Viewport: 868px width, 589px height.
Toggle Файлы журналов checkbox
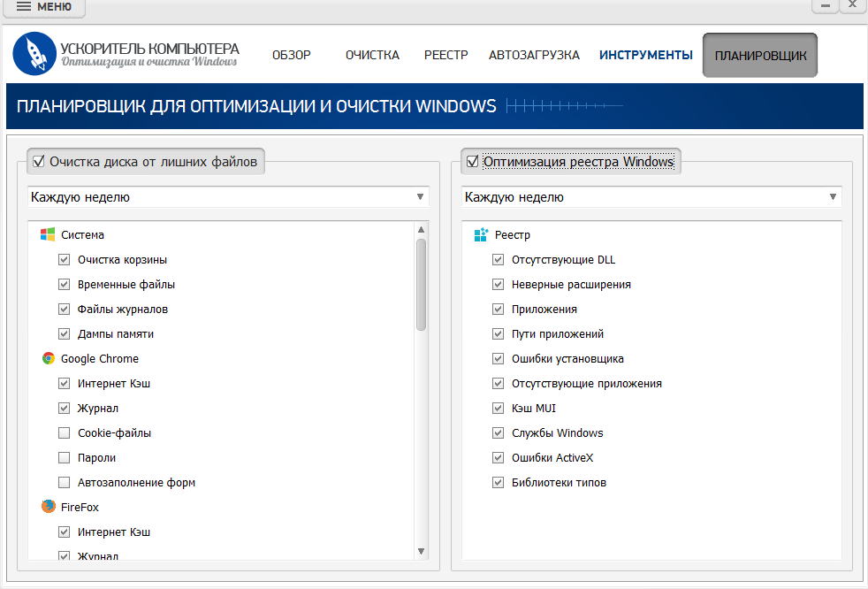(x=65, y=309)
